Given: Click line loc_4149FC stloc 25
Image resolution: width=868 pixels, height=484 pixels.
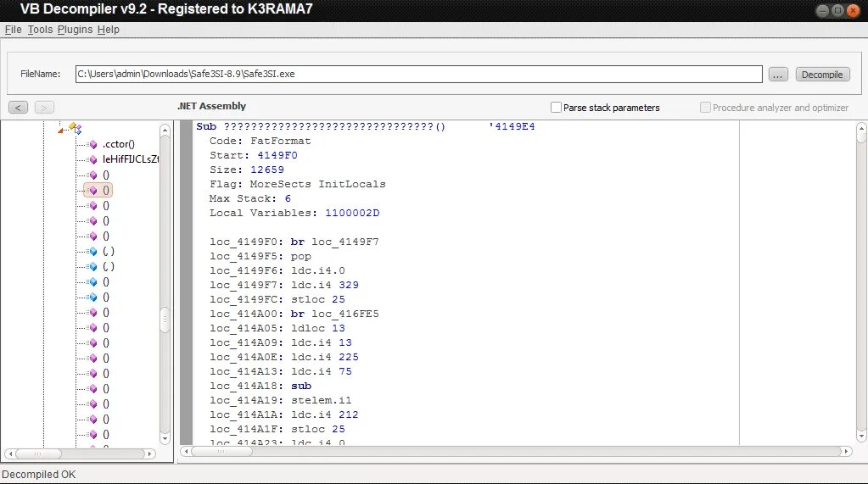Looking at the screenshot, I should click(x=277, y=299).
